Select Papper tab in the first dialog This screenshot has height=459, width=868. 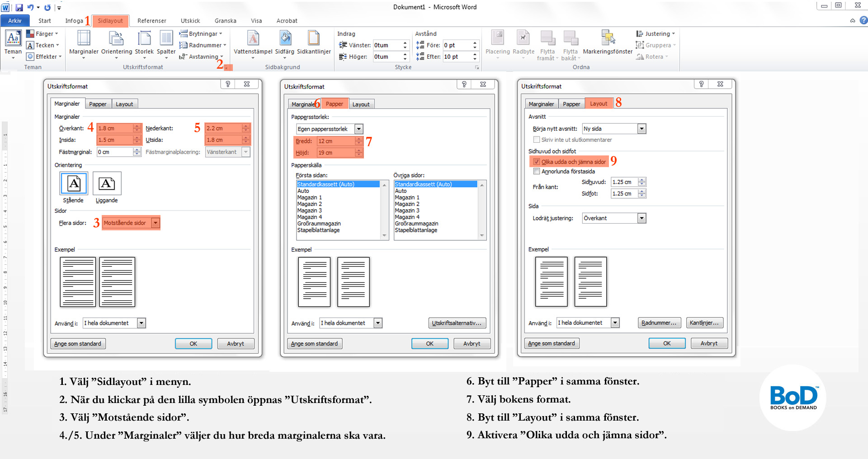[98, 104]
